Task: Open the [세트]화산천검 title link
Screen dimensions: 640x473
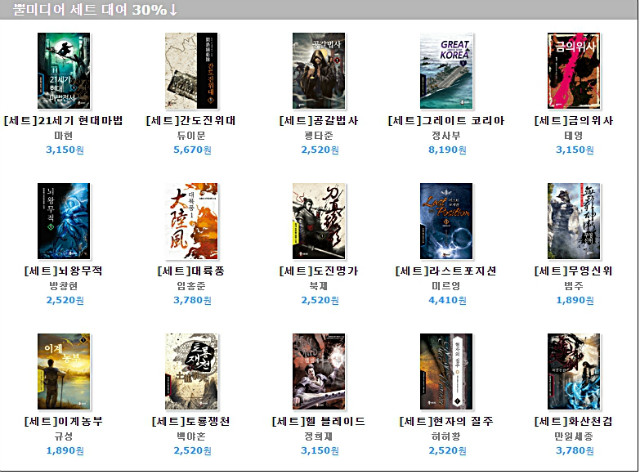Action: (573, 421)
